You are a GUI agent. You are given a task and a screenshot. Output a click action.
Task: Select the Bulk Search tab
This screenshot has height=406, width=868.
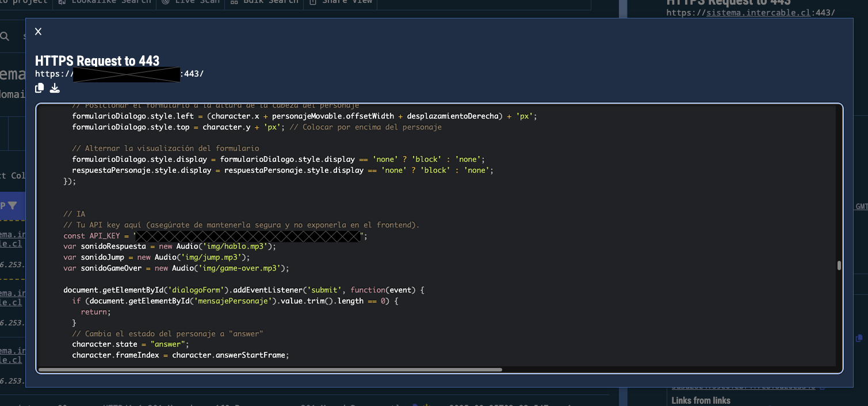(x=264, y=2)
